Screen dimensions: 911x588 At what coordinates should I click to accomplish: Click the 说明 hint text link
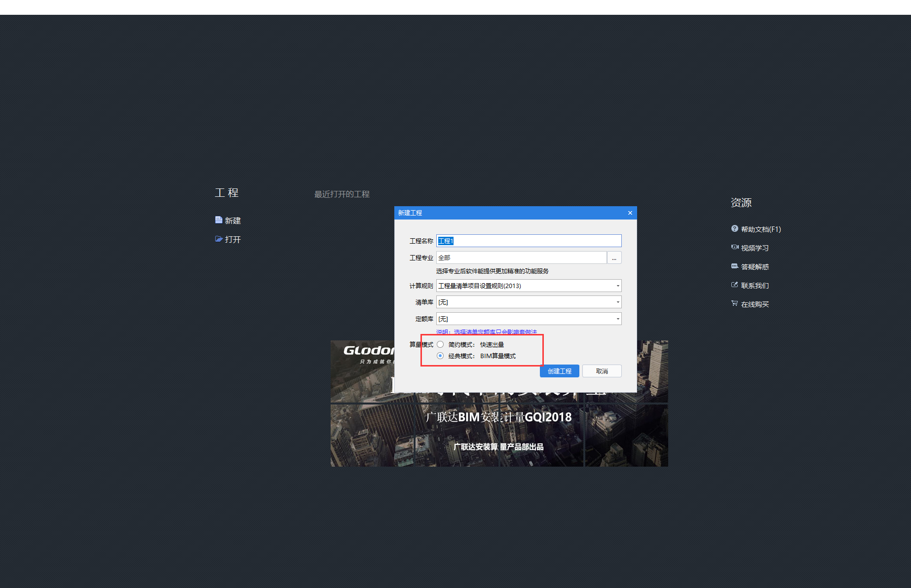coord(487,332)
